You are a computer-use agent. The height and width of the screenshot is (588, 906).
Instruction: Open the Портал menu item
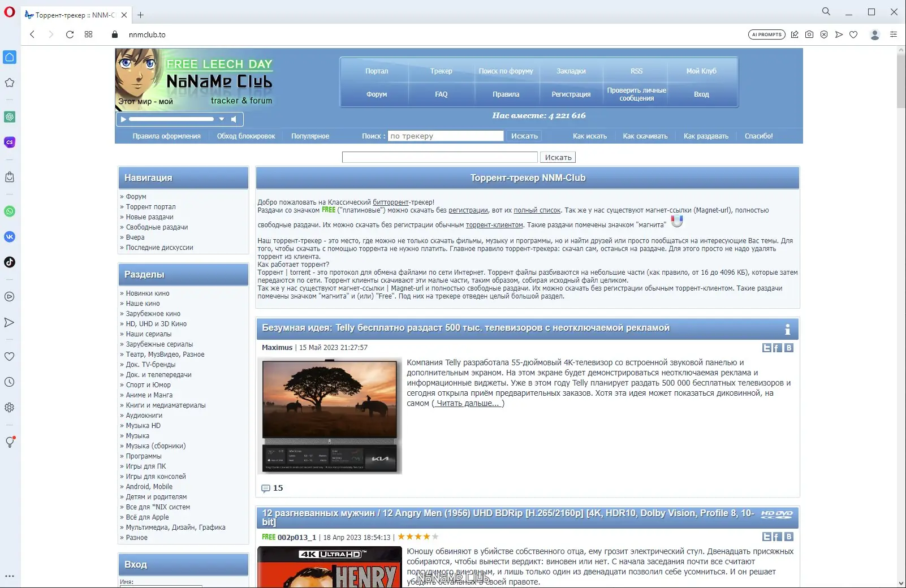pyautogui.click(x=377, y=71)
